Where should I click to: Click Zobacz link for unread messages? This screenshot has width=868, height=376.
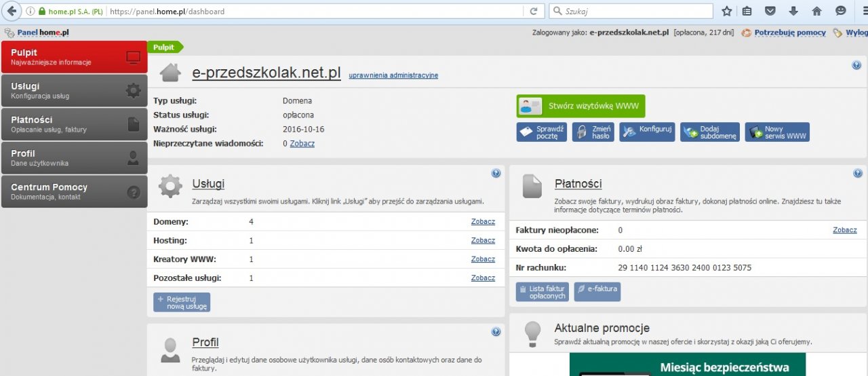tap(302, 144)
